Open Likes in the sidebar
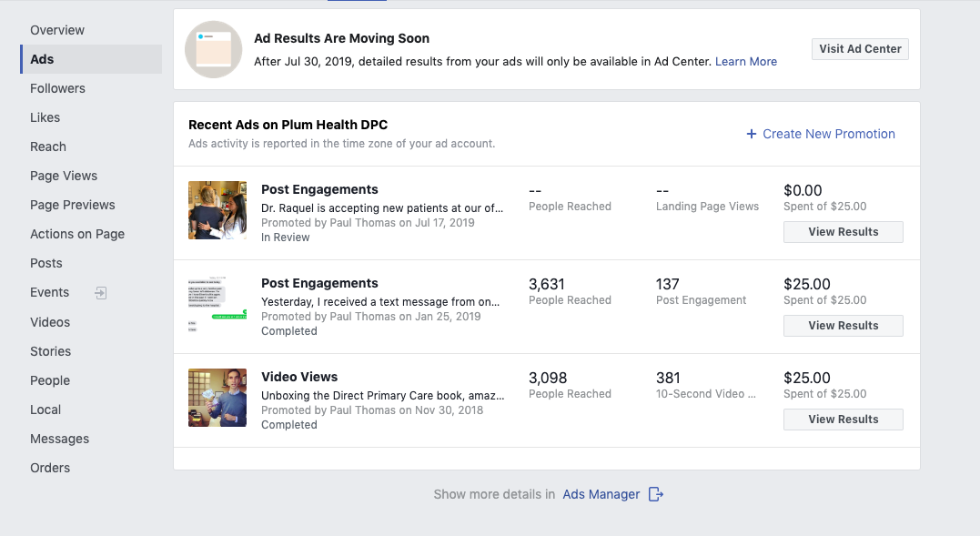The width and height of the screenshot is (980, 536). (x=45, y=117)
